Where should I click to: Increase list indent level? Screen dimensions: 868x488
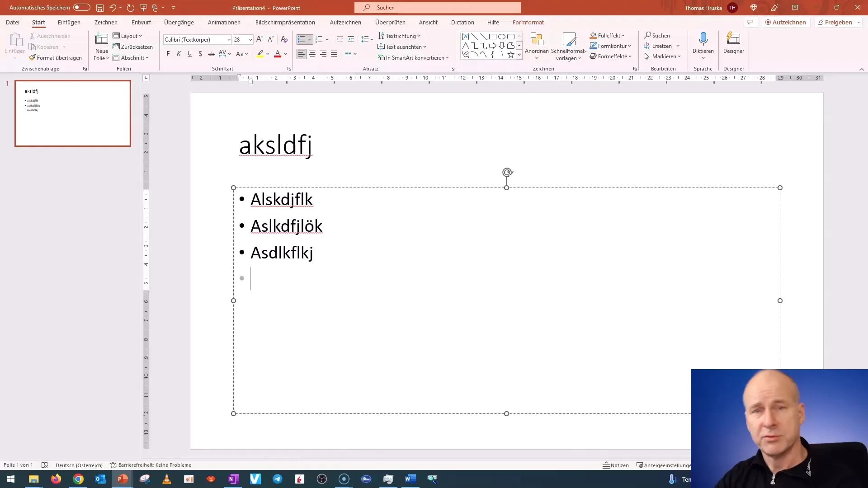tap(351, 40)
